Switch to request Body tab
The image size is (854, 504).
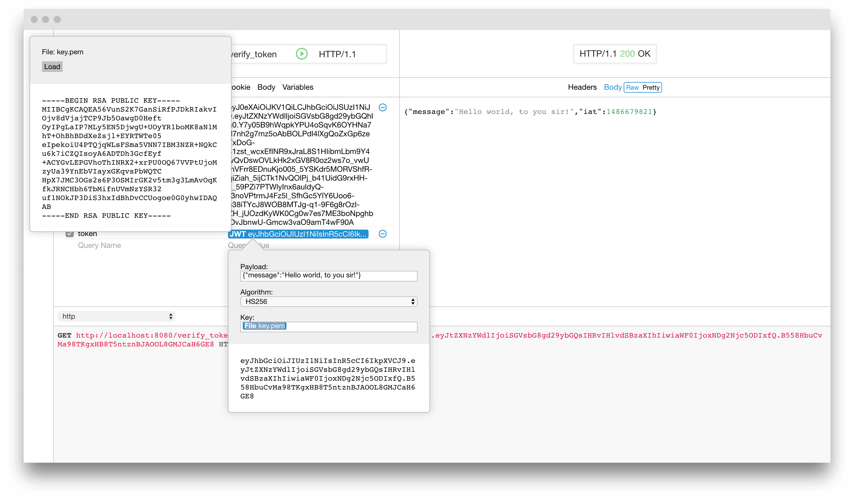click(x=266, y=87)
